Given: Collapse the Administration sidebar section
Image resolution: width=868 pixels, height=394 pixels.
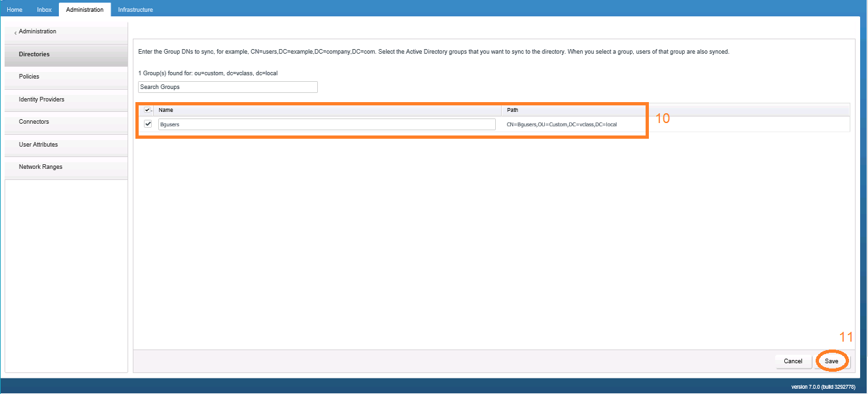Looking at the screenshot, I should (x=37, y=31).
